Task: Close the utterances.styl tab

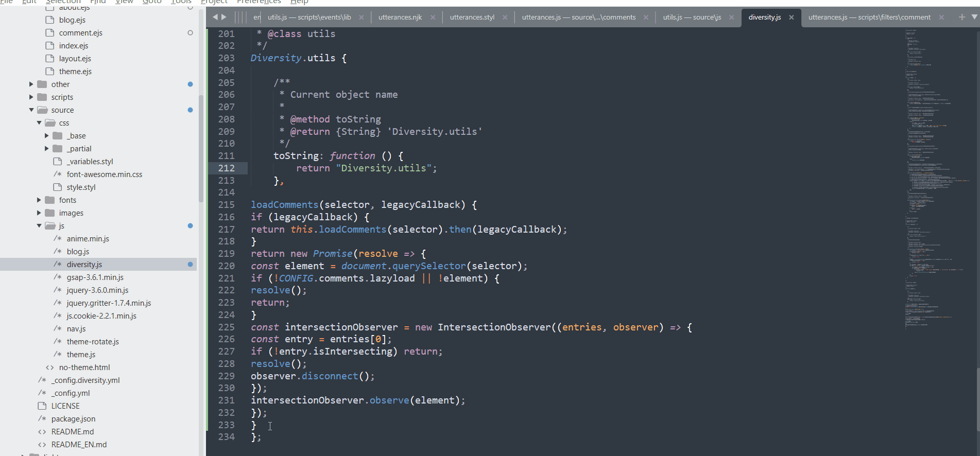Action: (505, 17)
